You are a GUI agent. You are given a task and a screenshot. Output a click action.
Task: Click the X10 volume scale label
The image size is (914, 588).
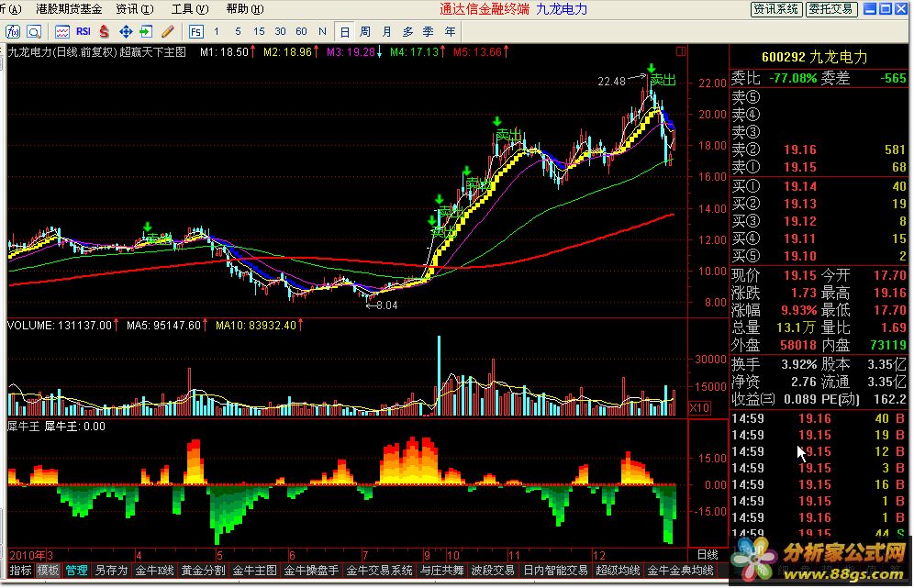699,408
